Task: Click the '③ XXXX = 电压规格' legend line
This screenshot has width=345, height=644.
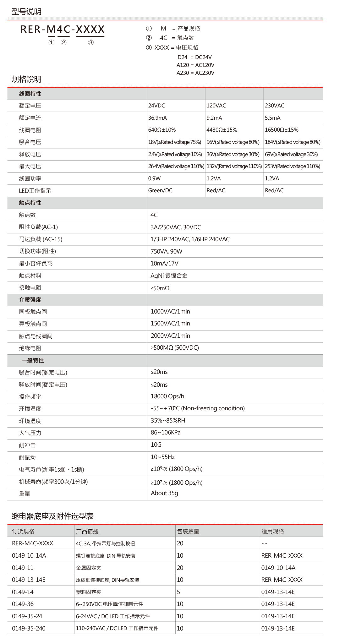Action: [172, 47]
